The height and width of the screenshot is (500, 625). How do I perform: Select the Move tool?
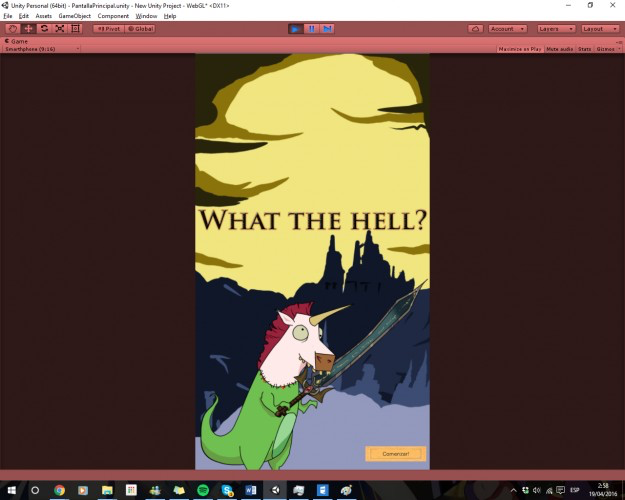tap(28, 29)
